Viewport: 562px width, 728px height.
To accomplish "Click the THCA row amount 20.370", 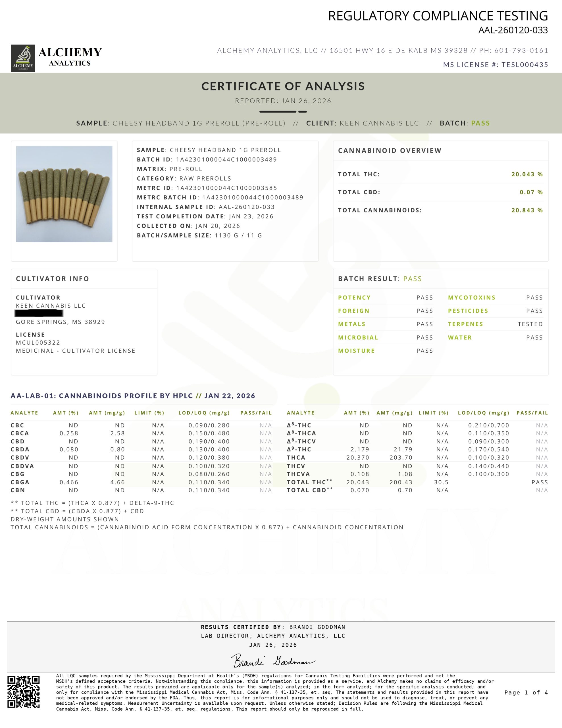I will 357,457.
